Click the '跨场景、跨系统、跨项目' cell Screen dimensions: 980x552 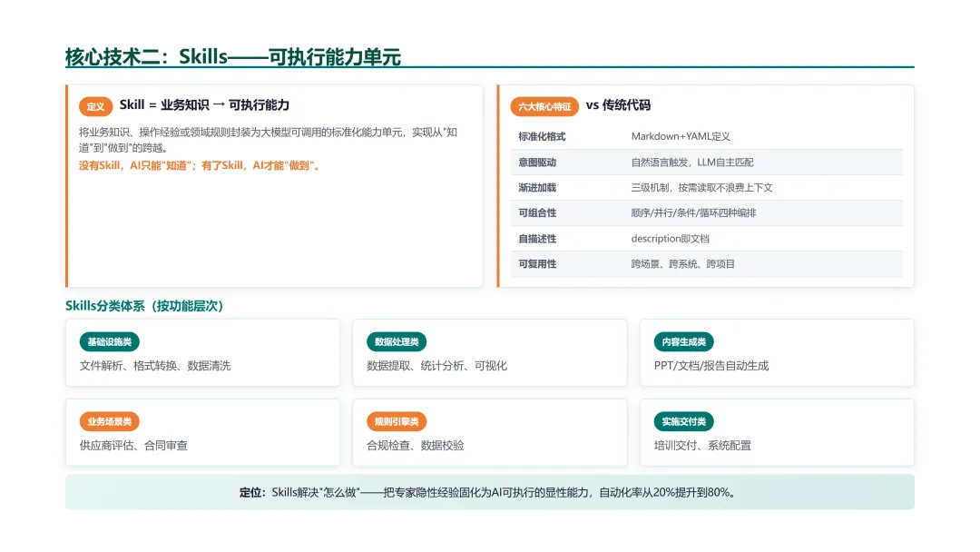[x=682, y=264]
